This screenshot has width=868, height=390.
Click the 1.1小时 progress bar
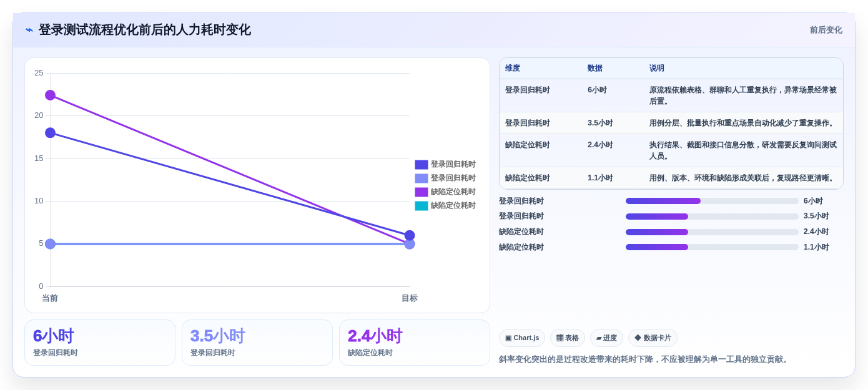tap(712, 247)
